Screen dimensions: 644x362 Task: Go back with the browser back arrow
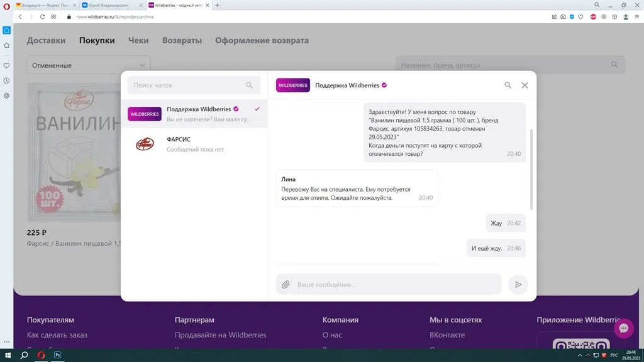(19, 17)
